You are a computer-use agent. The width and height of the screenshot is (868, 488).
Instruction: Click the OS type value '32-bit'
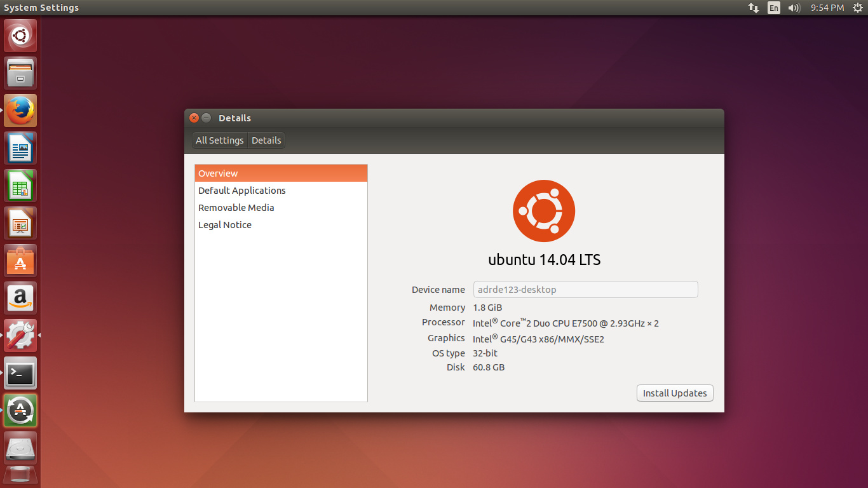[x=485, y=353]
